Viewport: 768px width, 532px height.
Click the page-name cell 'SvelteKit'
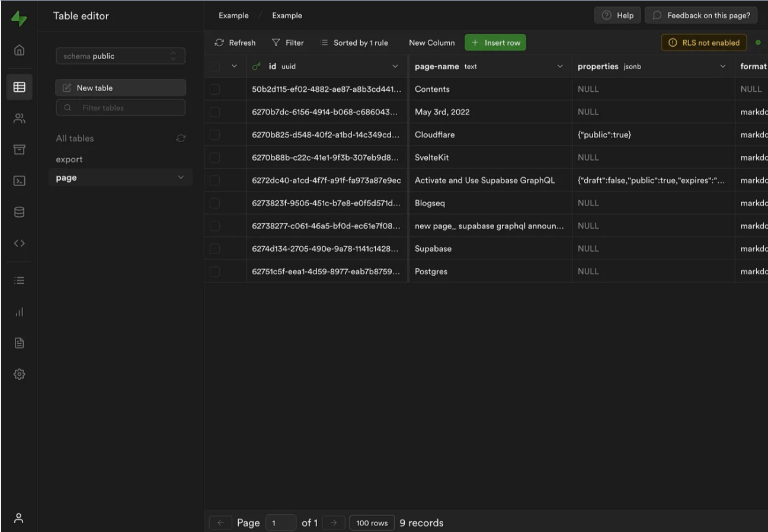[x=490, y=158]
